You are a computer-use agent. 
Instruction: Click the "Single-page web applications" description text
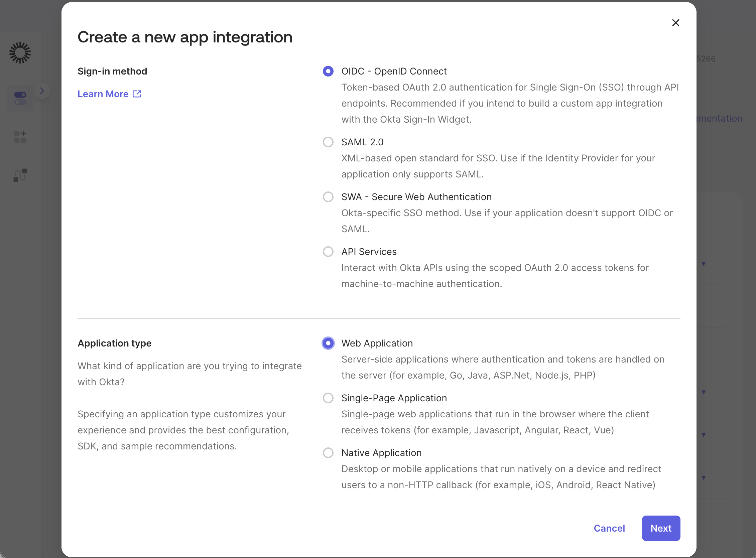click(495, 422)
